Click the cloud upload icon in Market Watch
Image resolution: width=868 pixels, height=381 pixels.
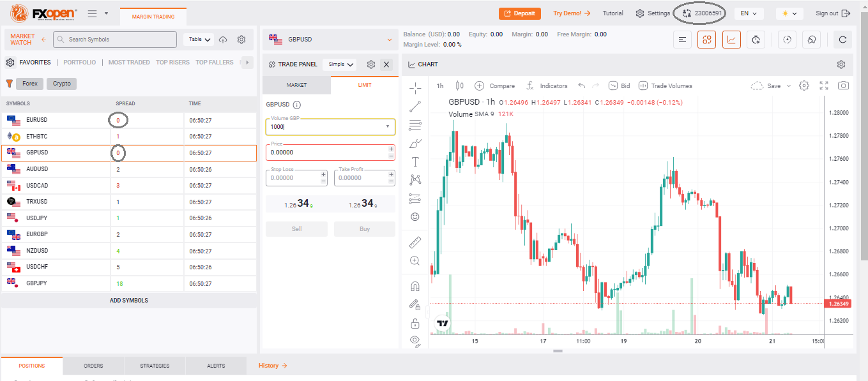pyautogui.click(x=223, y=40)
